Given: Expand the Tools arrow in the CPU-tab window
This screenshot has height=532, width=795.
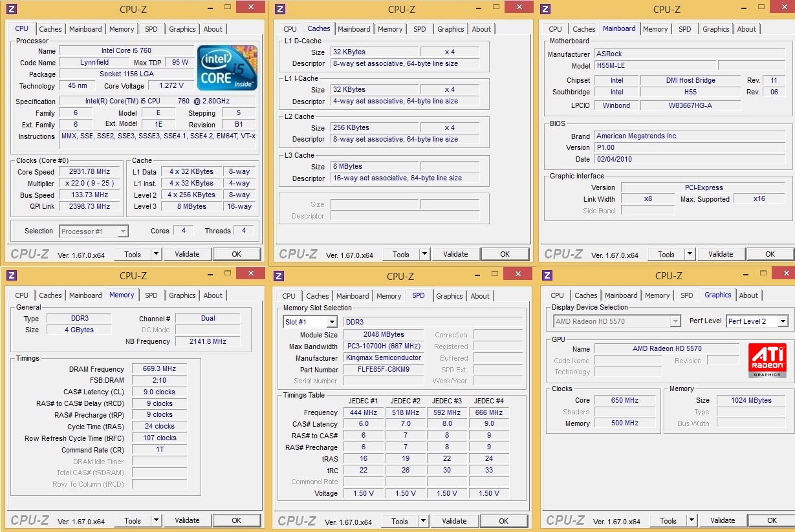Looking at the screenshot, I should (x=156, y=255).
